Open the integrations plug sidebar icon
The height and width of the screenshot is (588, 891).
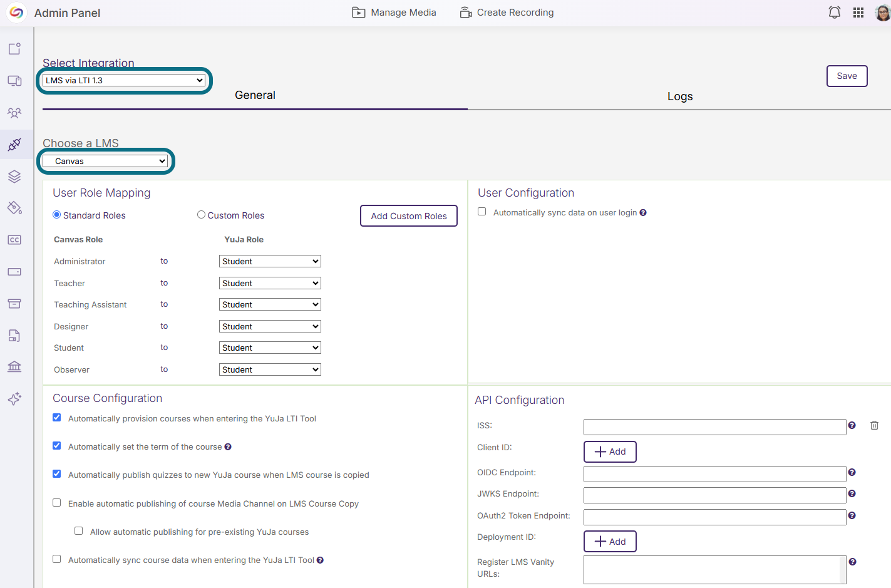click(14, 145)
